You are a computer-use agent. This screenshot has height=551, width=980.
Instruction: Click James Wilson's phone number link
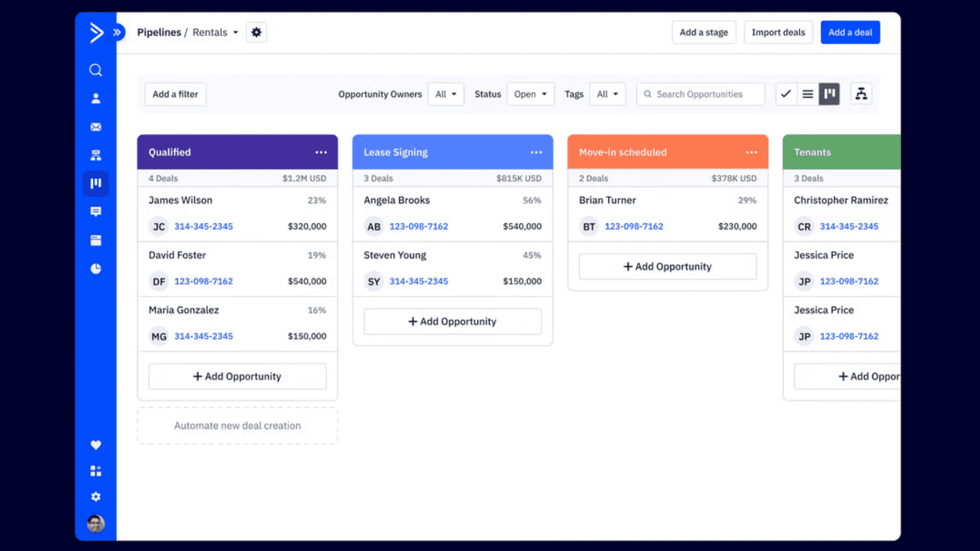(204, 227)
